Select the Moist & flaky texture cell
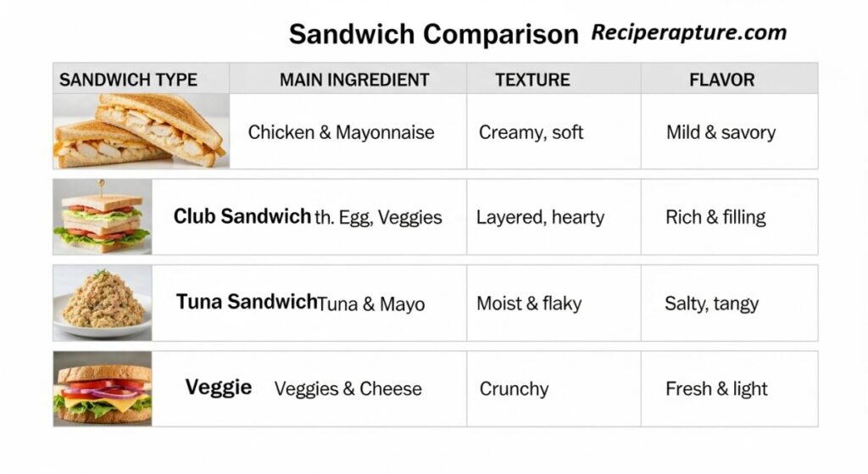Screen dimensions: 868x474 [x=529, y=304]
